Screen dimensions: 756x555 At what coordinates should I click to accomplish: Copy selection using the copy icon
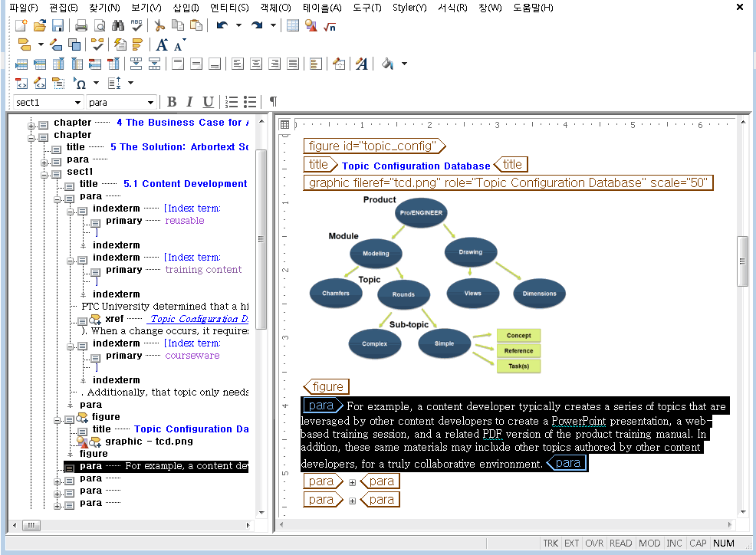coord(178,25)
